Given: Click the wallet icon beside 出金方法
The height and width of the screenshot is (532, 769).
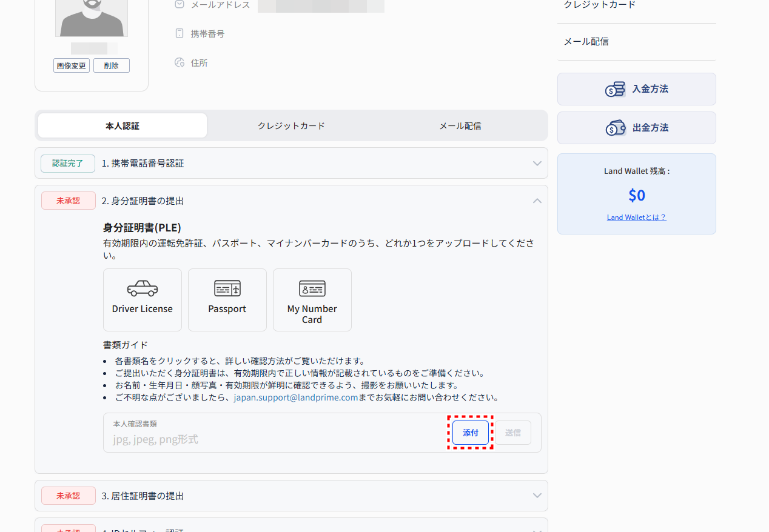Looking at the screenshot, I should click(x=616, y=128).
